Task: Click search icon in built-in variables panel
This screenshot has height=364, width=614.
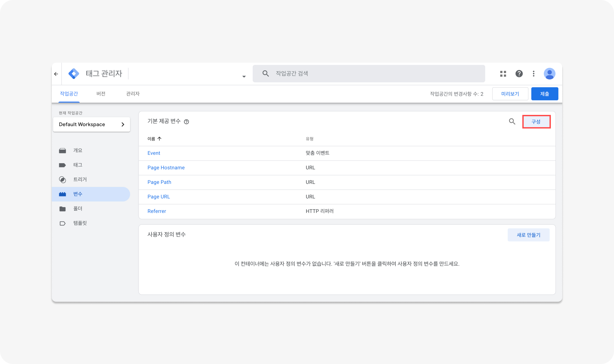Action: pos(512,121)
